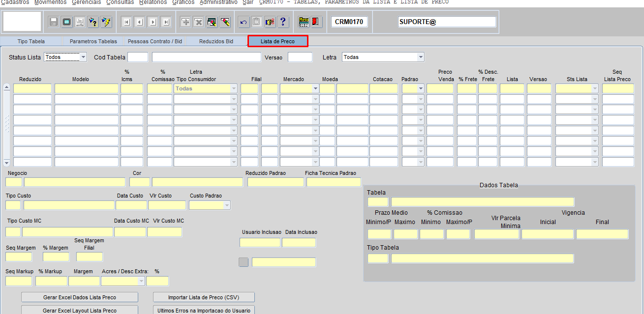Click Gerar Excel Dados Lista Preco button
The width and height of the screenshot is (644, 314).
[80, 297]
